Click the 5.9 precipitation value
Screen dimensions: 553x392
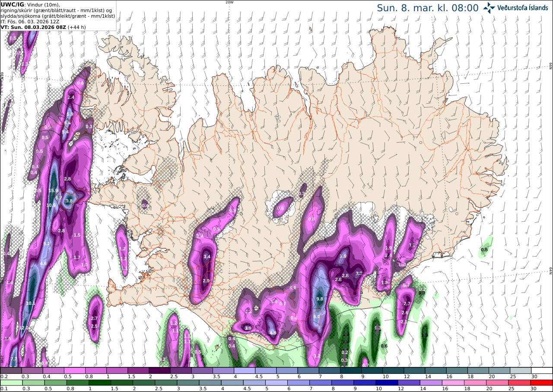(x=70, y=114)
